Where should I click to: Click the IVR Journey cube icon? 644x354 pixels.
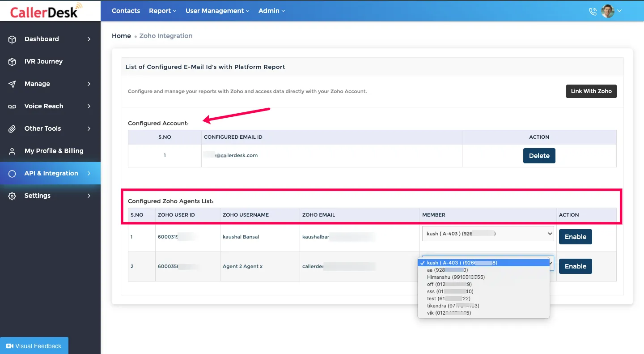tap(13, 61)
